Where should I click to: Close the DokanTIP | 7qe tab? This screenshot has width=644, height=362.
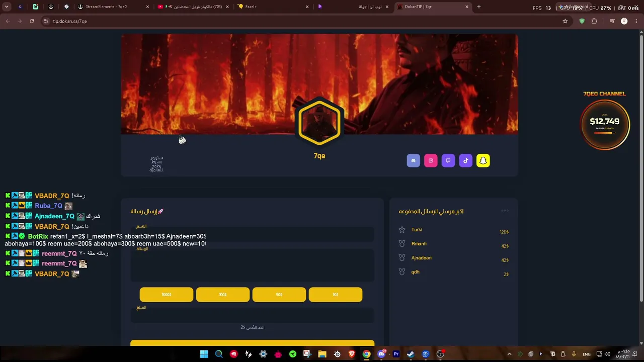467,7
